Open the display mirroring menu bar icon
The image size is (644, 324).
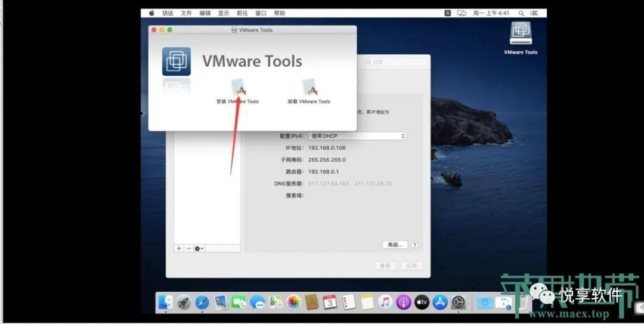pos(462,13)
